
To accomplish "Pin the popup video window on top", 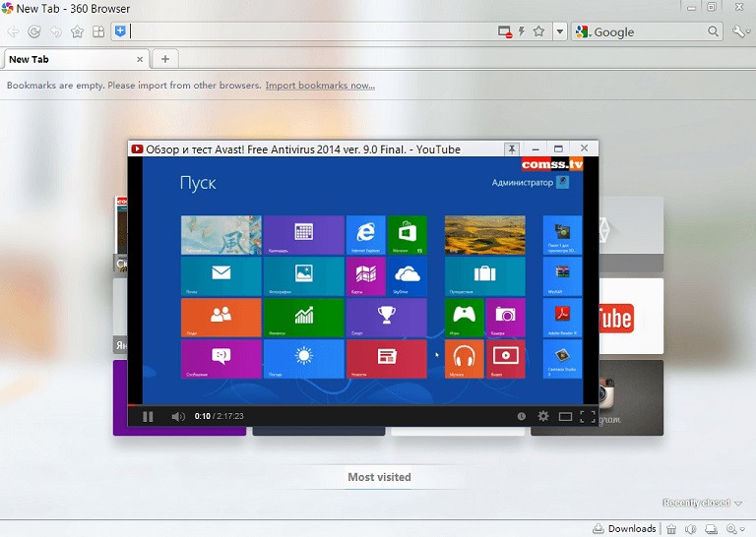I will coord(512,149).
